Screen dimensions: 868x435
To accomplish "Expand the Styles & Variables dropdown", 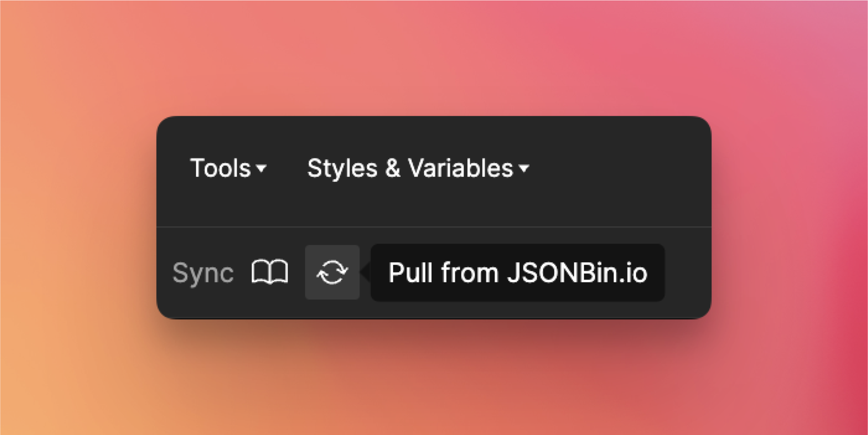I will click(x=418, y=168).
